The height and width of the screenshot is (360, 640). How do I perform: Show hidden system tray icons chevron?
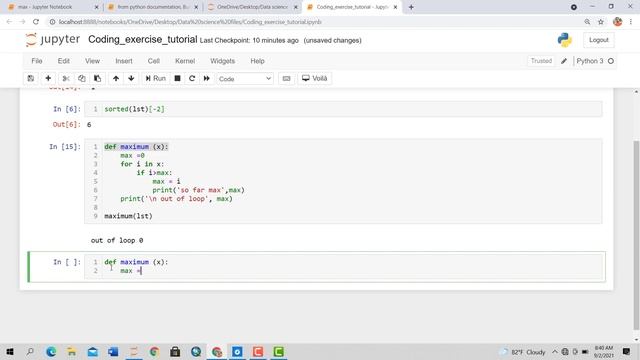click(555, 351)
